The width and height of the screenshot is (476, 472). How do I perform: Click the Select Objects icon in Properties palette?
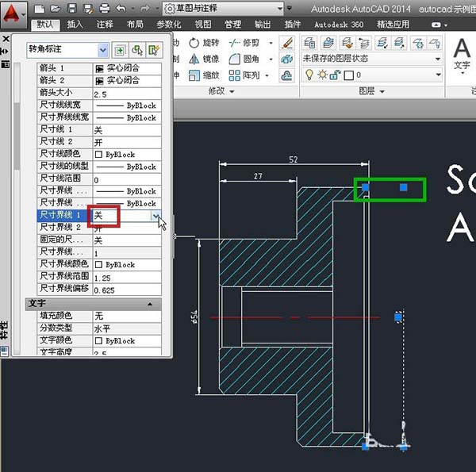[x=137, y=51]
